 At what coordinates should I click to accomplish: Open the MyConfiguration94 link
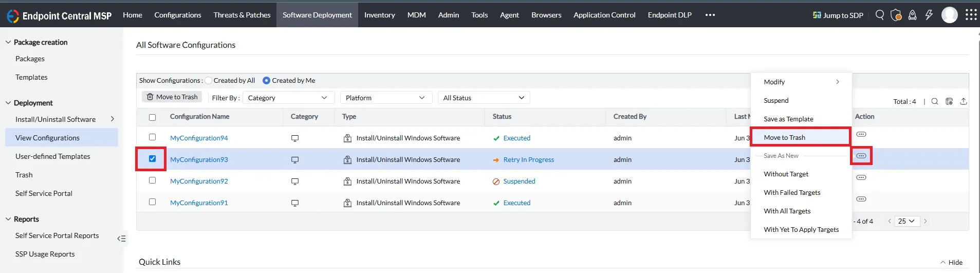(x=199, y=138)
